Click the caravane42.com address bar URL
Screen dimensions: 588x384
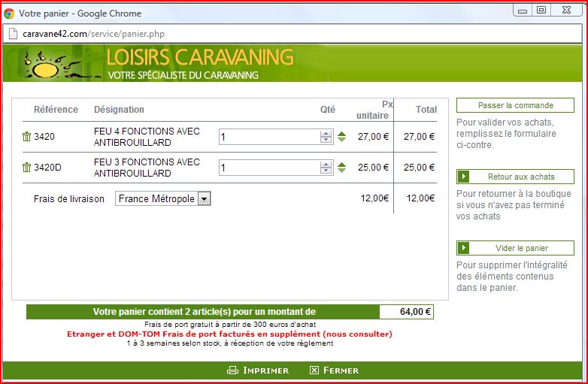[x=93, y=34]
